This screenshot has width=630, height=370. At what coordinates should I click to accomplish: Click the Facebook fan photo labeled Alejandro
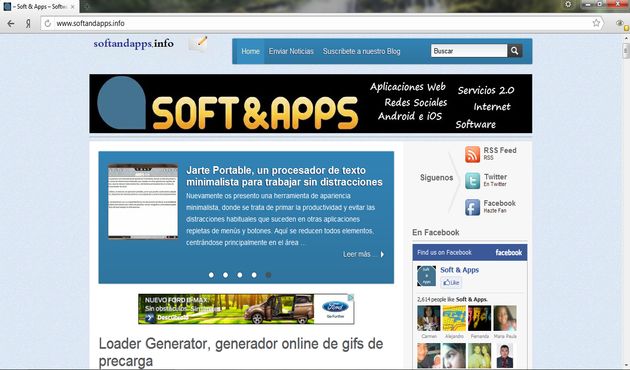[454, 318]
